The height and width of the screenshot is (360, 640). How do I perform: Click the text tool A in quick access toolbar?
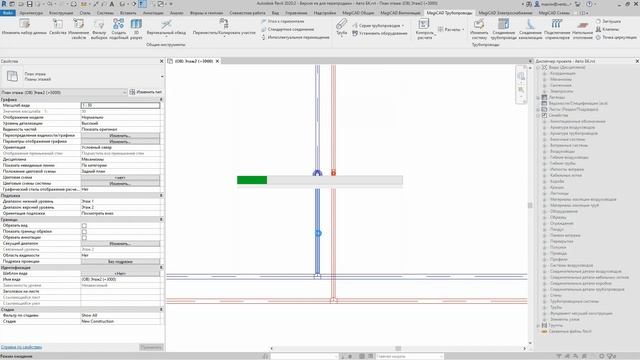point(112,4)
